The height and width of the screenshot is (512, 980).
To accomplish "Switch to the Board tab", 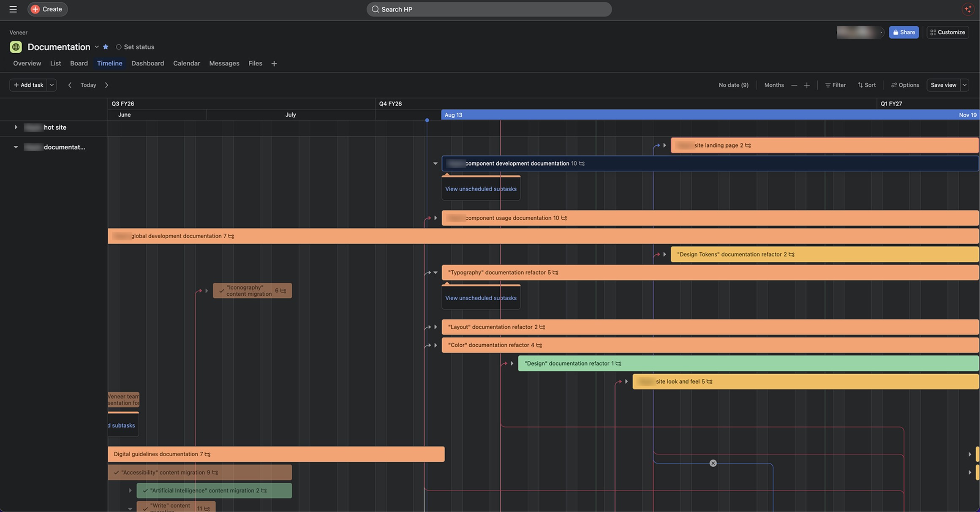I will pyautogui.click(x=79, y=63).
